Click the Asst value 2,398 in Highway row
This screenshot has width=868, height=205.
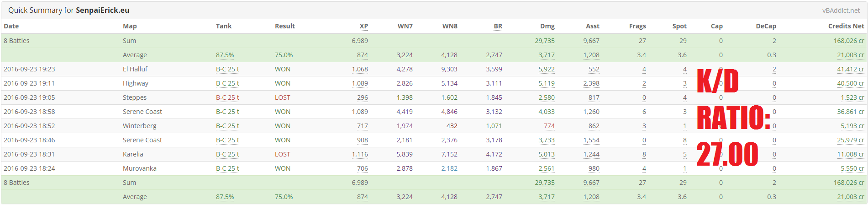point(591,83)
